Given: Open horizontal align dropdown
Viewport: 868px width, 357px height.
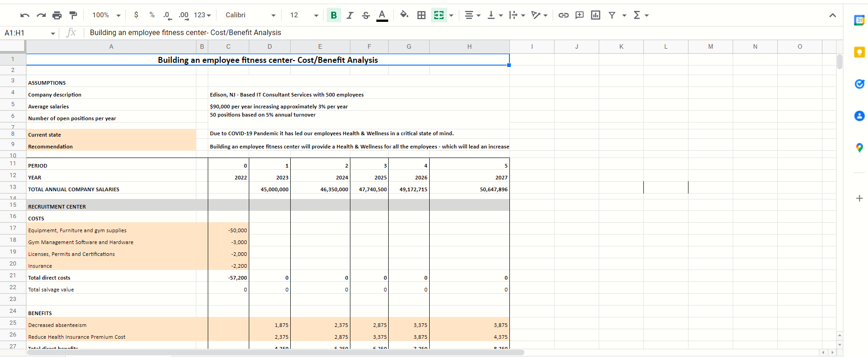Looking at the screenshot, I should tap(473, 15).
